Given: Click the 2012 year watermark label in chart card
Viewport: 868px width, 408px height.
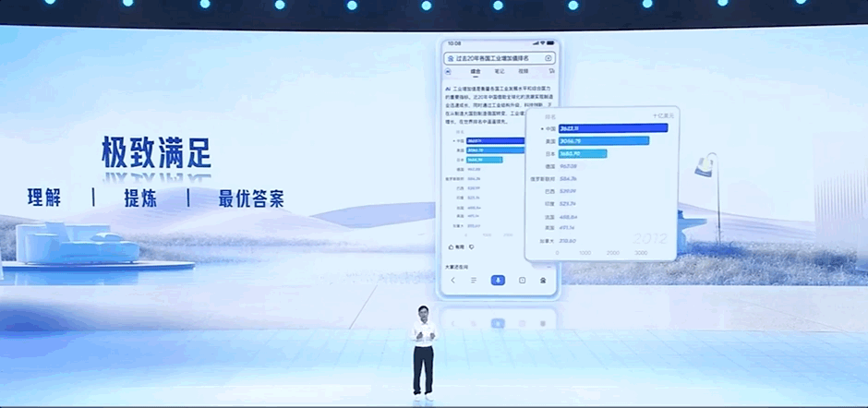Looking at the screenshot, I should click(650, 239).
